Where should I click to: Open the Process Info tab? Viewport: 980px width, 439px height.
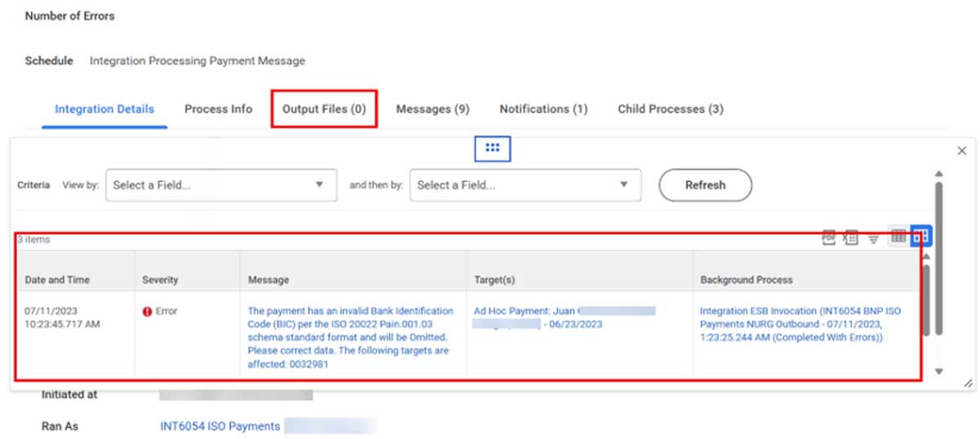click(218, 109)
